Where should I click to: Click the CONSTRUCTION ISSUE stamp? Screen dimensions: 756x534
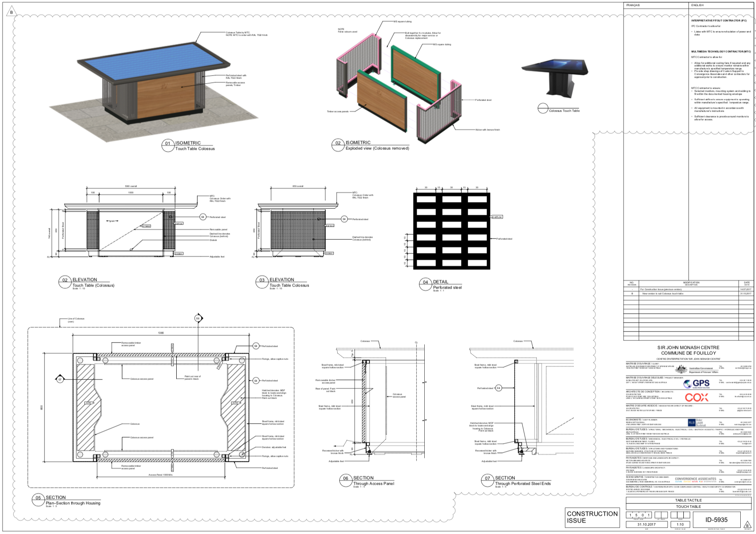(592, 517)
